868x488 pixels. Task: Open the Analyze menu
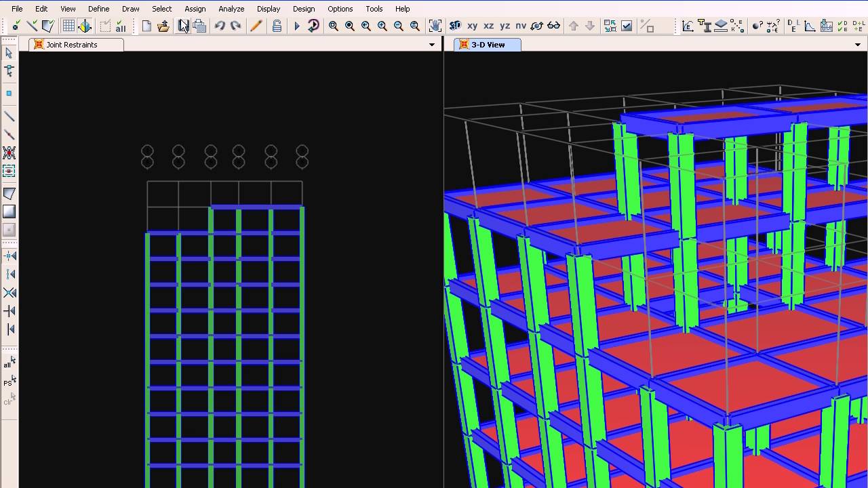click(x=231, y=9)
